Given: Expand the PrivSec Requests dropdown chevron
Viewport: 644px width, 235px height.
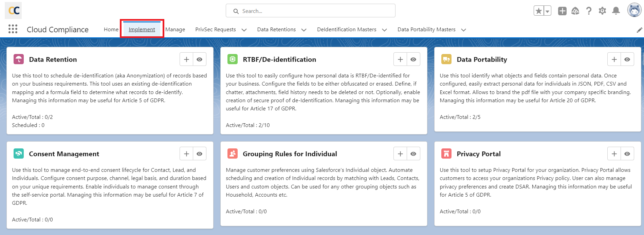Looking at the screenshot, I should point(244,30).
